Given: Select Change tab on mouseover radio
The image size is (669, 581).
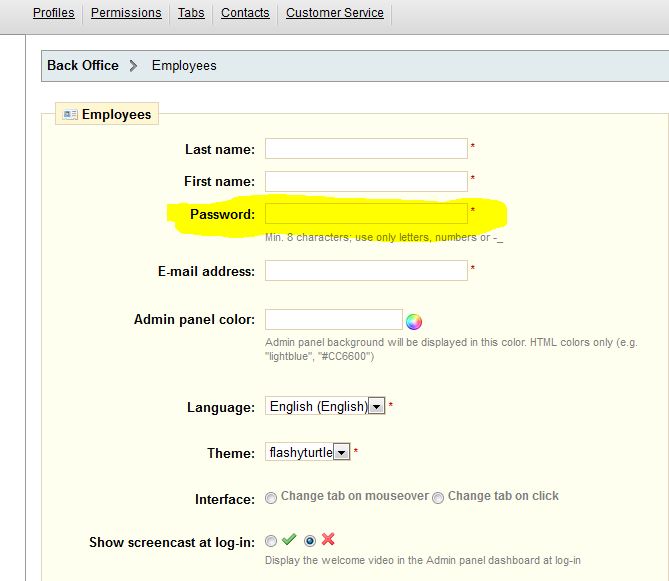Looking at the screenshot, I should 271,498.
